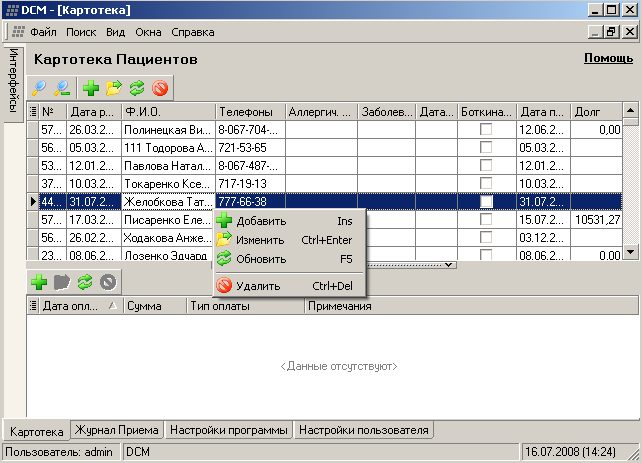The width and height of the screenshot is (642, 463).
Task: Toggle Боткина checkbox for Полинецкая row
Action: (x=486, y=129)
